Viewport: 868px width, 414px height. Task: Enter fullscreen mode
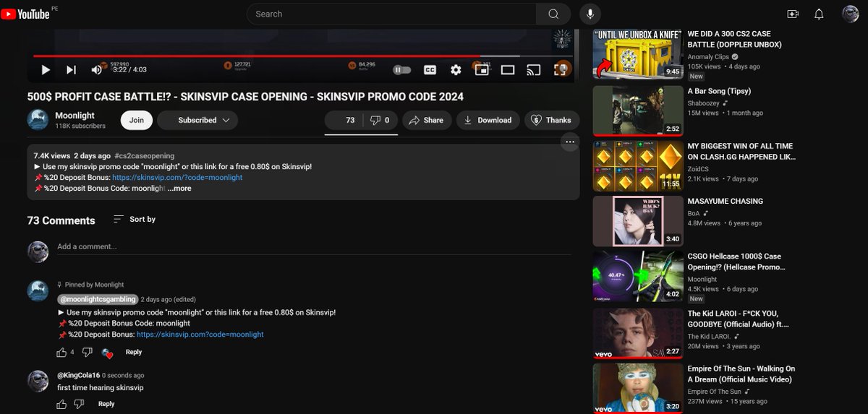[x=561, y=69]
